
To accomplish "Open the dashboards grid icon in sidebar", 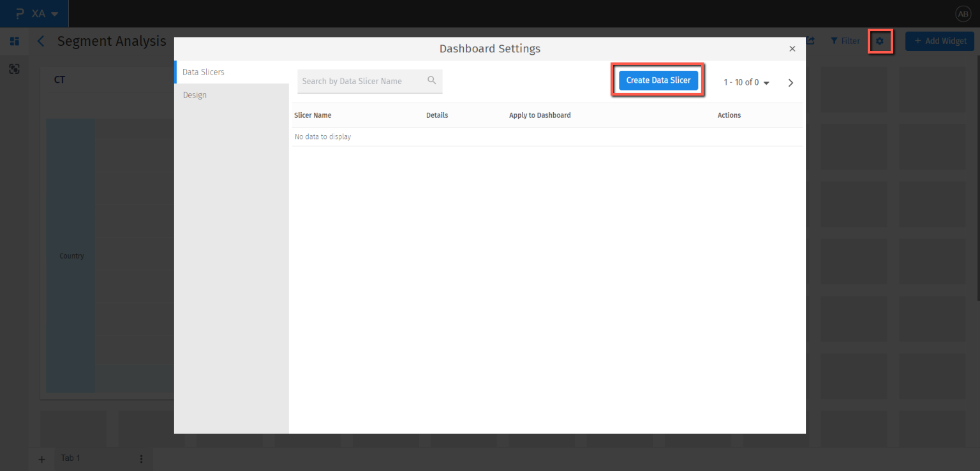I will click(x=14, y=41).
